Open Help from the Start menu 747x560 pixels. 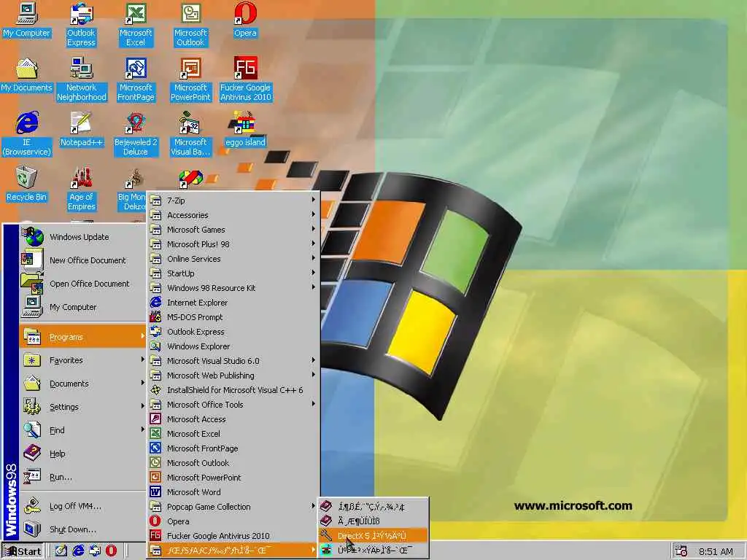point(82,454)
